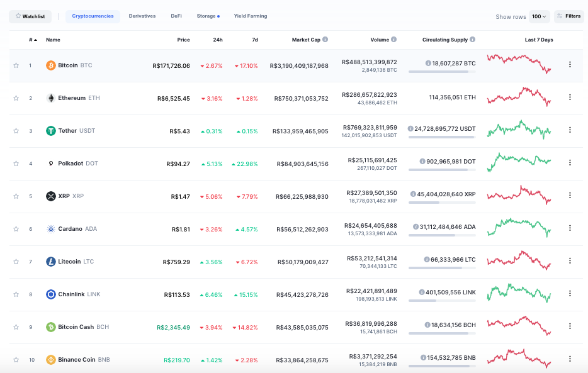Switch to the Yield Farming tab
The height and width of the screenshot is (373, 588).
[251, 16]
